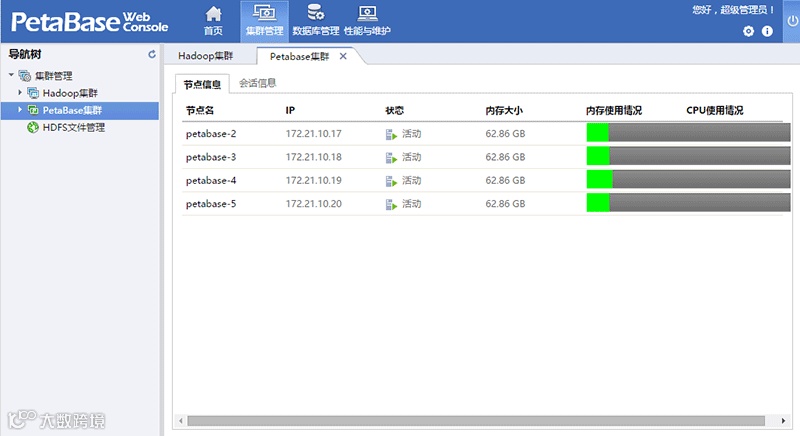Select 集群管理 root label in tree
The width and height of the screenshot is (800, 436).
click(54, 75)
